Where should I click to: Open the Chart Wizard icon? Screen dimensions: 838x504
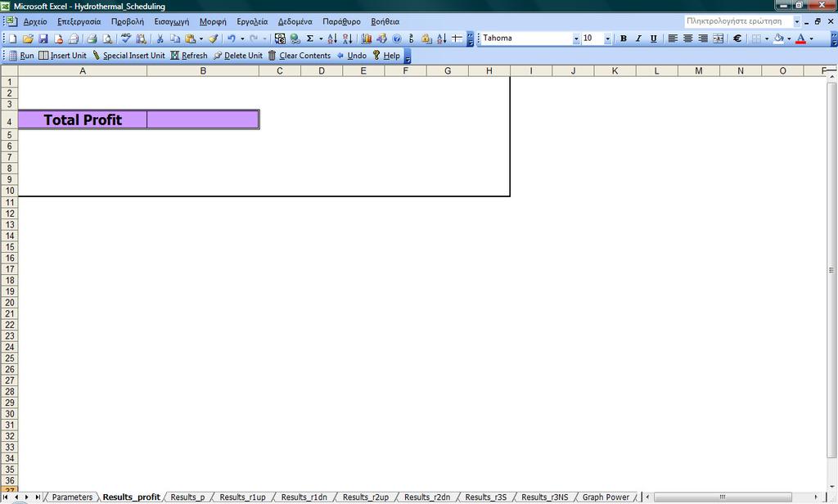[366, 38]
